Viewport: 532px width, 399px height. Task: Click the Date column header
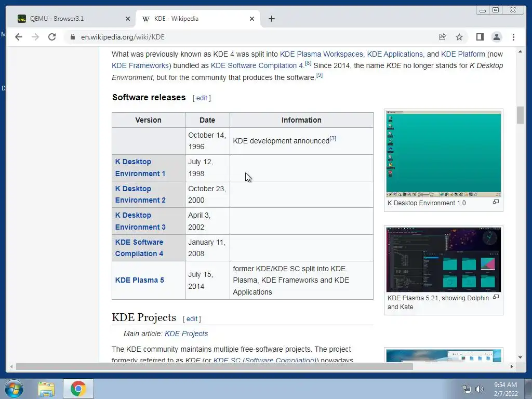(207, 120)
